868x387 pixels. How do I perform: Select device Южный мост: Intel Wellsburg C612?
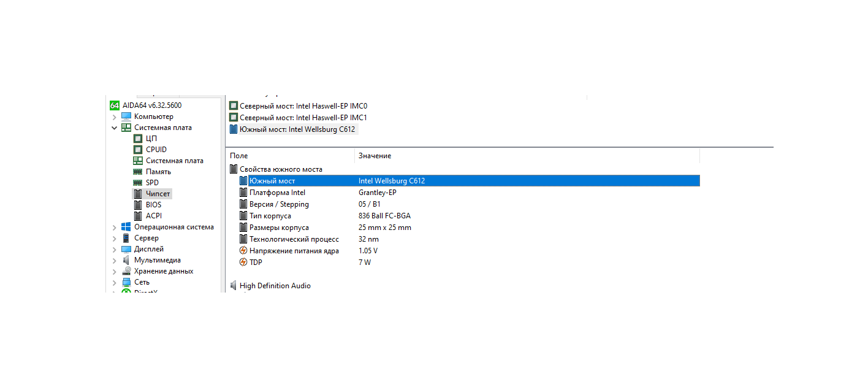[297, 129]
